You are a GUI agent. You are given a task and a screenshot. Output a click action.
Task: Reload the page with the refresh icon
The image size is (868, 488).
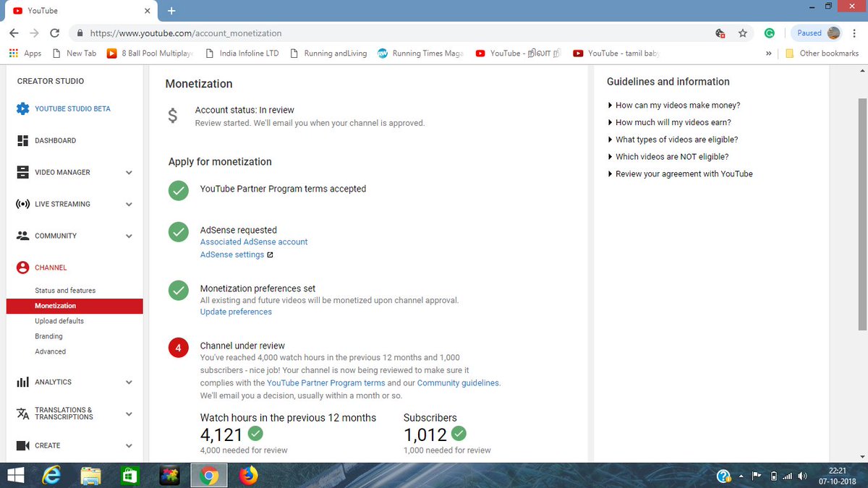point(54,33)
